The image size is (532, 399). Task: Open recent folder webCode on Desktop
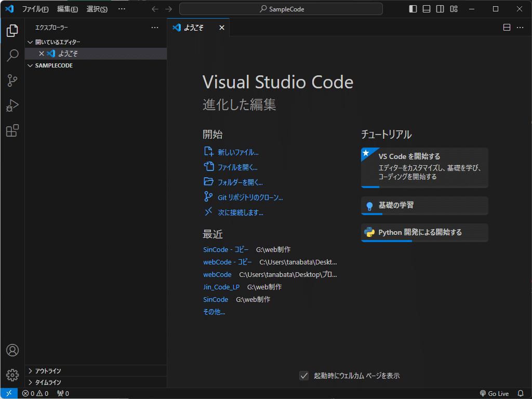tap(217, 275)
